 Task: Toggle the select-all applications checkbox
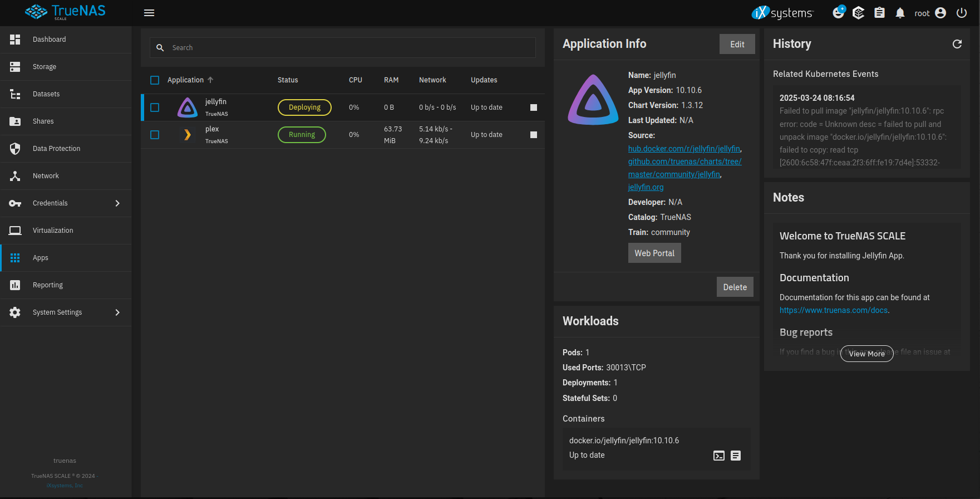coord(155,80)
